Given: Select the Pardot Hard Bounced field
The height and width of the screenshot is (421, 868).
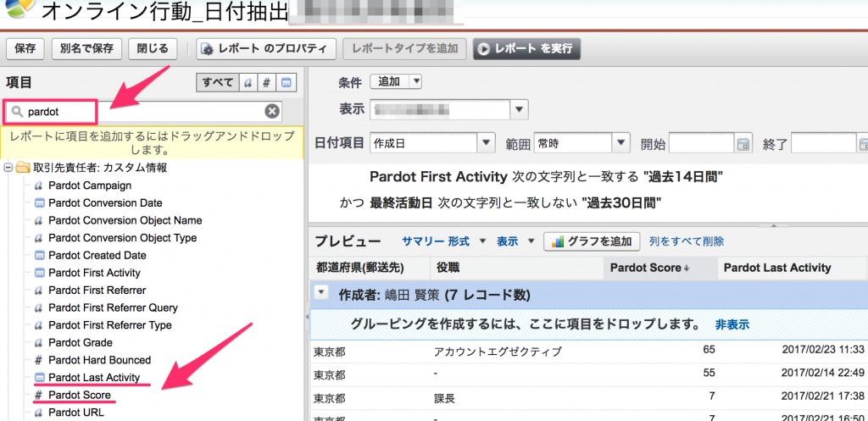Looking at the screenshot, I should 100,360.
